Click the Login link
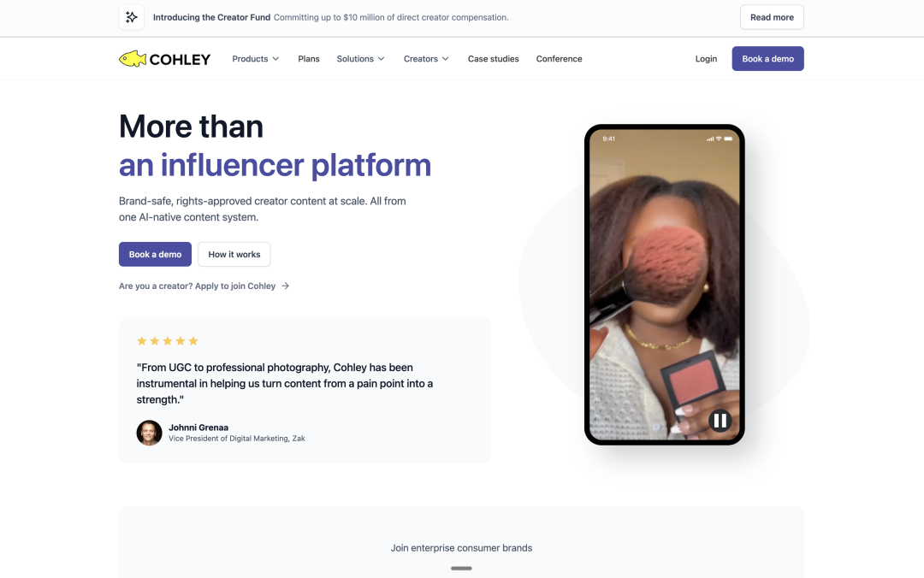Viewport: 924px width, 578px height. 706,59
